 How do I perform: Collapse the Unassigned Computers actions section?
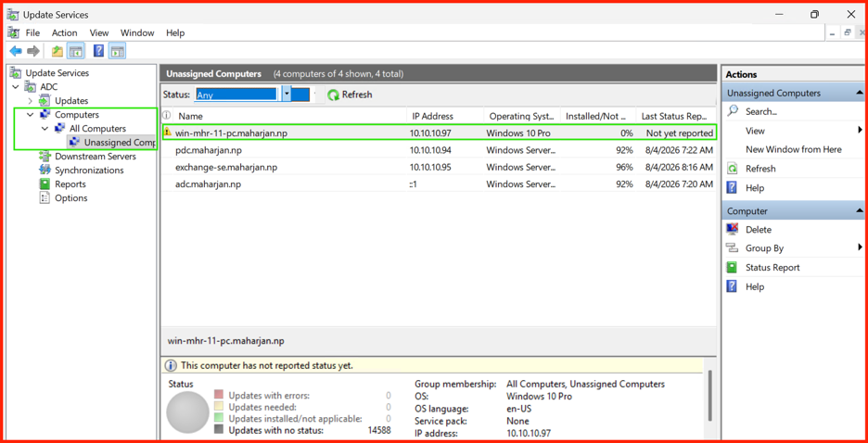[x=859, y=93]
